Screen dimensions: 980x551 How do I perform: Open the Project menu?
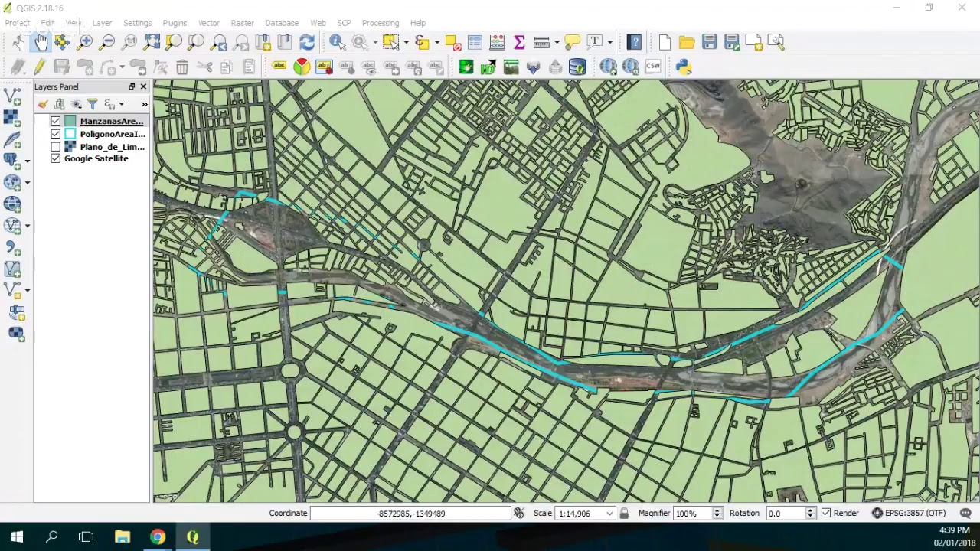[x=17, y=23]
